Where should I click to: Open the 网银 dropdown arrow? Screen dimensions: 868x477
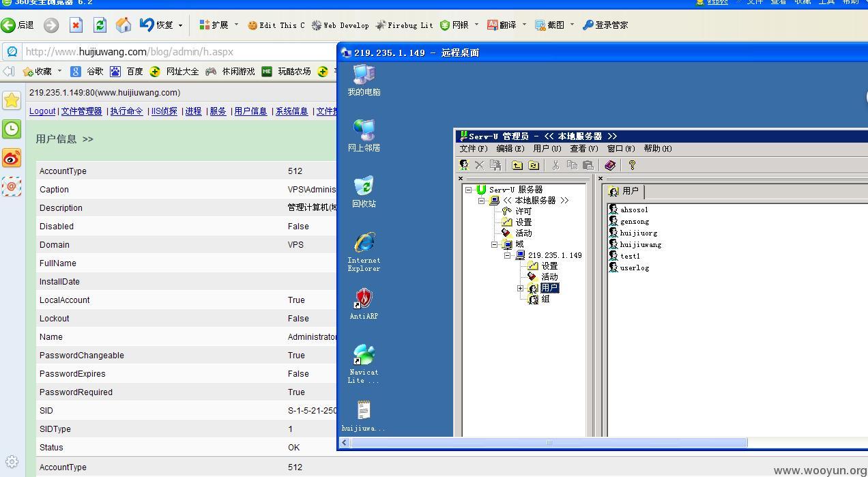coord(476,25)
